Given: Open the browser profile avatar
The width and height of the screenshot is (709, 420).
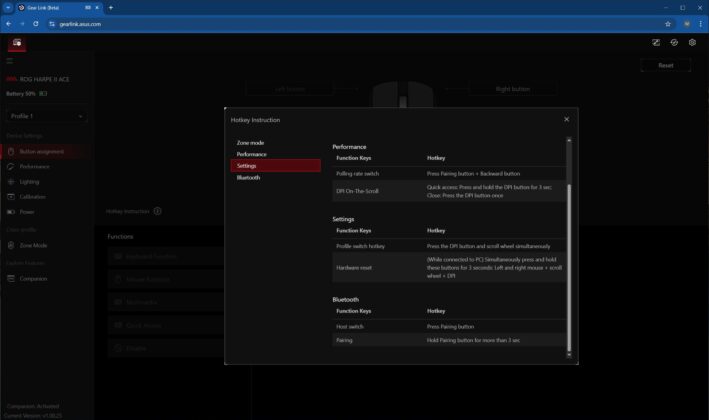Looking at the screenshot, I should click(x=686, y=24).
